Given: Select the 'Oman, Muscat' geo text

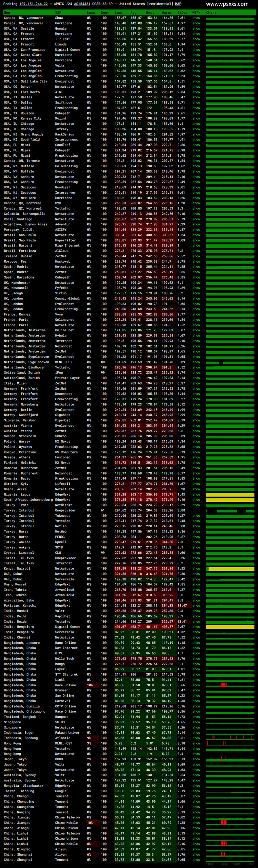Looking at the screenshot, I should 15,584.
